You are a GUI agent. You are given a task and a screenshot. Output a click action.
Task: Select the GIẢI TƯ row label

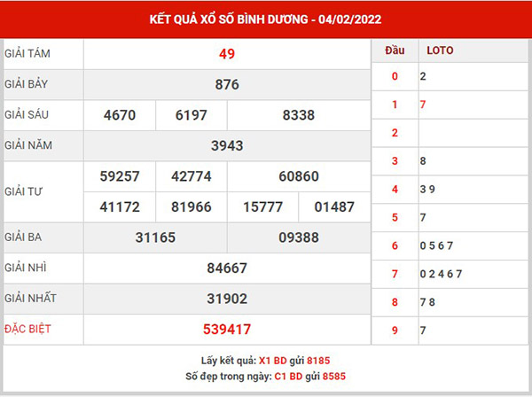pyautogui.click(x=25, y=191)
